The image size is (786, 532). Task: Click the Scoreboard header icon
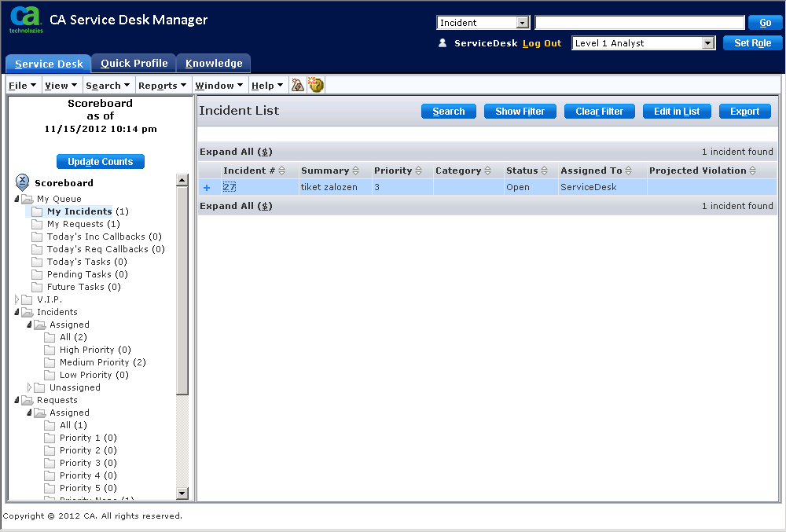pos(23,182)
